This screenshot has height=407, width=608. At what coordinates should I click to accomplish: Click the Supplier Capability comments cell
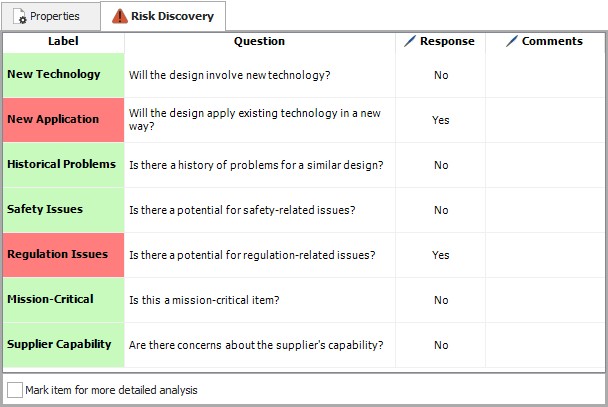coord(545,345)
